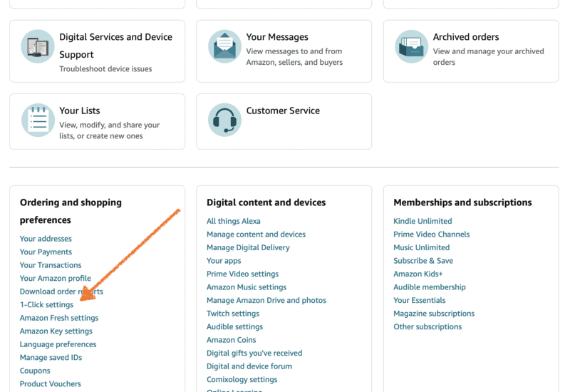Go to Prime Video Channels

click(432, 234)
